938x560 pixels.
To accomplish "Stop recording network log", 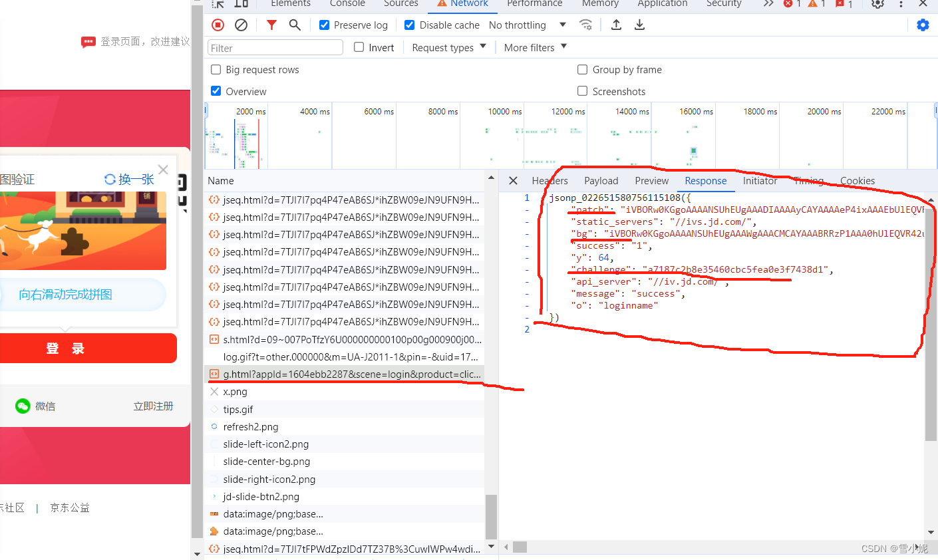I will pyautogui.click(x=218, y=25).
